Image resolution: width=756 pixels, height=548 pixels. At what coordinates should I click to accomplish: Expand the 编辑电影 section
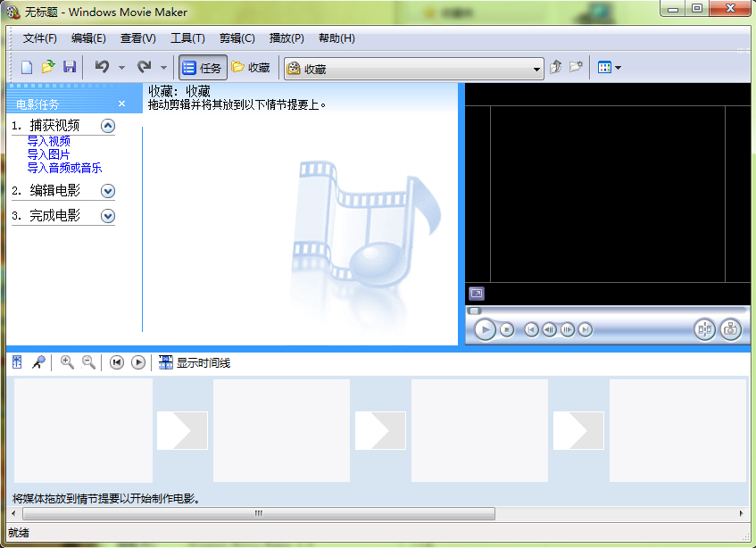pyautogui.click(x=109, y=190)
